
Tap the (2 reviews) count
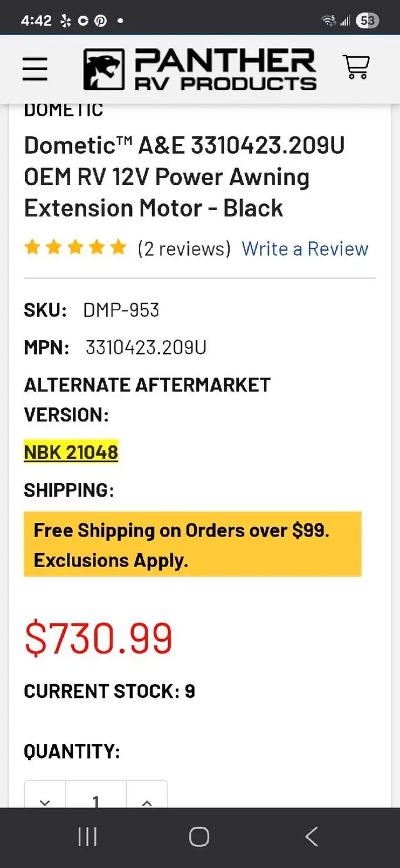pyautogui.click(x=184, y=249)
